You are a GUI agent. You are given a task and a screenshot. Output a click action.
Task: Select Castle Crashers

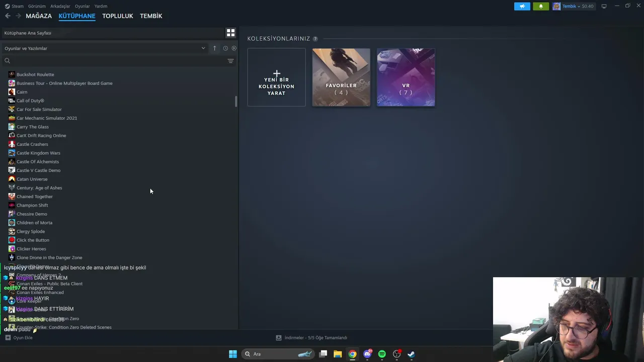pos(32,144)
